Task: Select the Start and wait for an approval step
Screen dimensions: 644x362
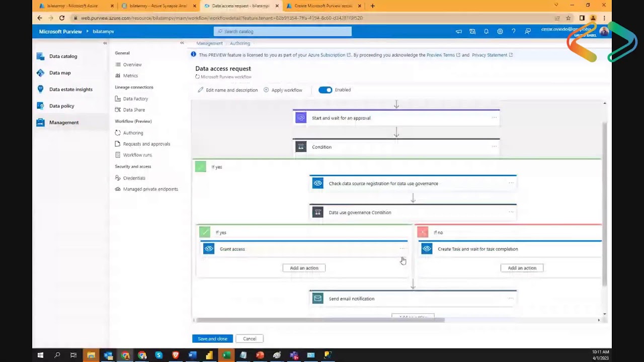Action: [396, 118]
